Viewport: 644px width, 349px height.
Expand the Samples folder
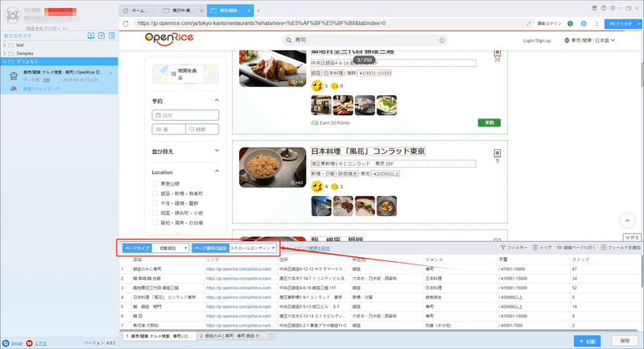[x=5, y=53]
